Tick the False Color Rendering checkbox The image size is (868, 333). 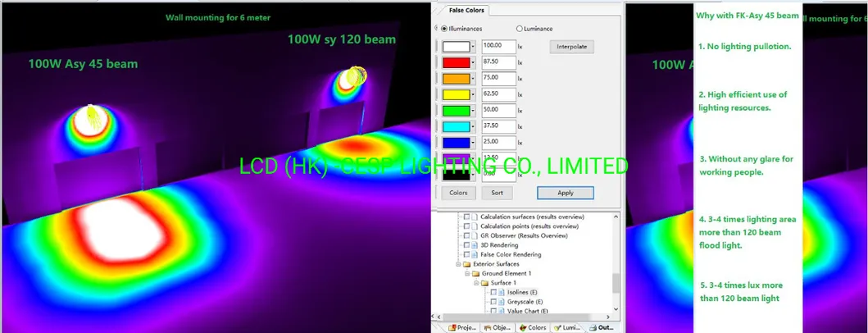point(466,254)
